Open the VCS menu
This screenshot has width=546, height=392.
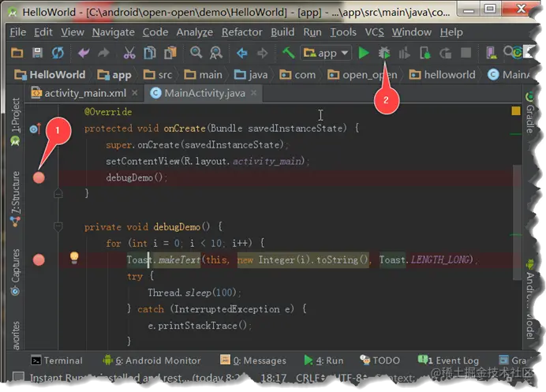pyautogui.click(x=374, y=32)
